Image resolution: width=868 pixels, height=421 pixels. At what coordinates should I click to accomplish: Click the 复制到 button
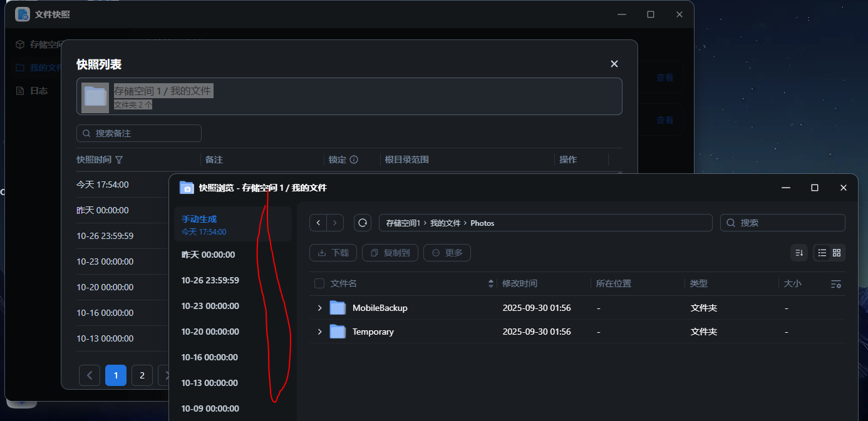point(390,253)
